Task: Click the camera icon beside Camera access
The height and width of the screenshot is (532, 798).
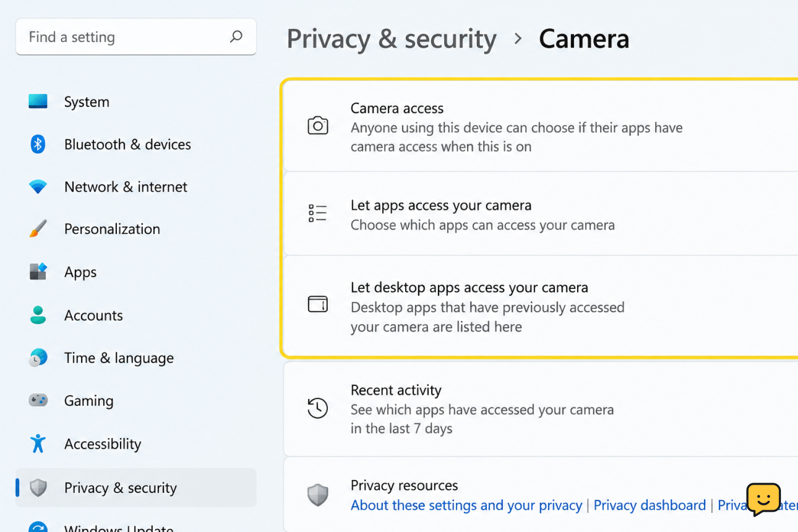Action: coord(318,126)
